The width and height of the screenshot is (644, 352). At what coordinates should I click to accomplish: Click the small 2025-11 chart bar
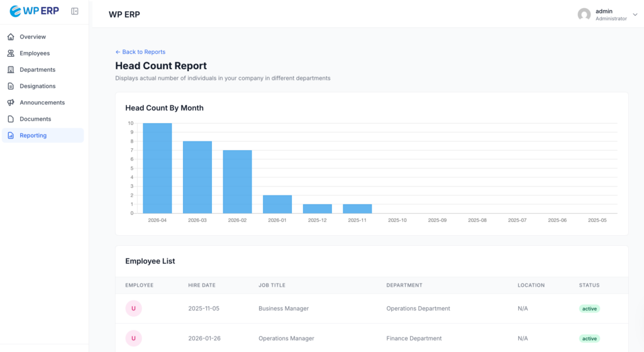tap(357, 209)
